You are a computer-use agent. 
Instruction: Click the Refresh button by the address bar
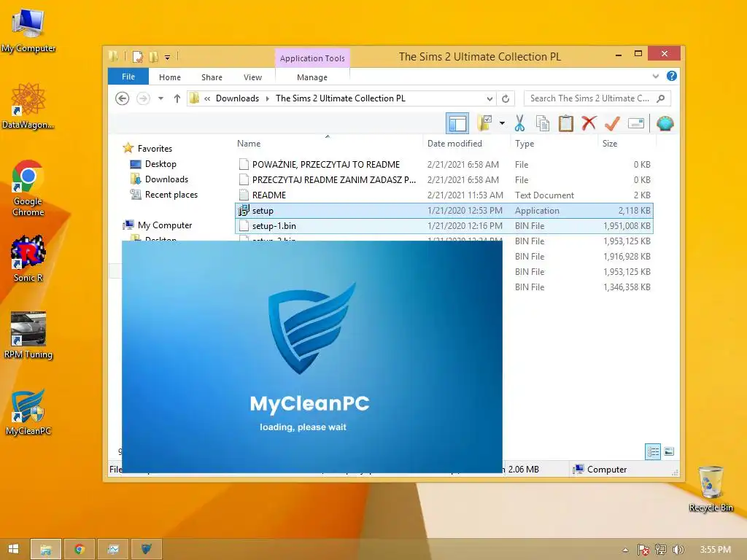506,98
